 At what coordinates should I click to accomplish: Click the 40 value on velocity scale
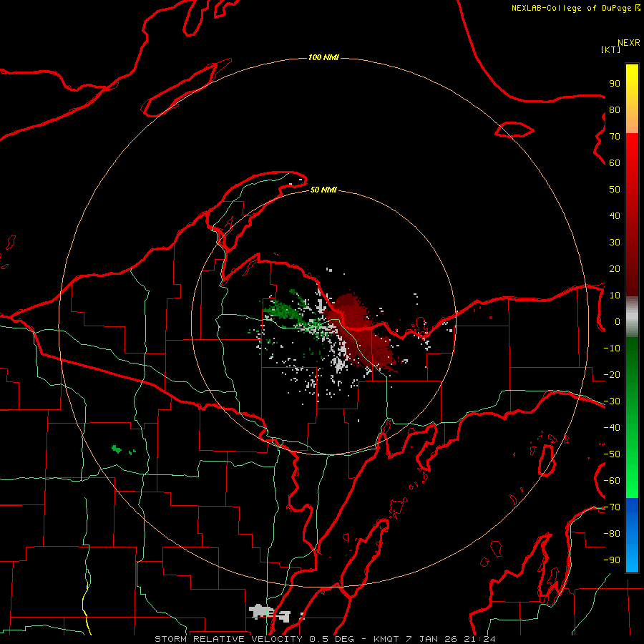point(615,216)
